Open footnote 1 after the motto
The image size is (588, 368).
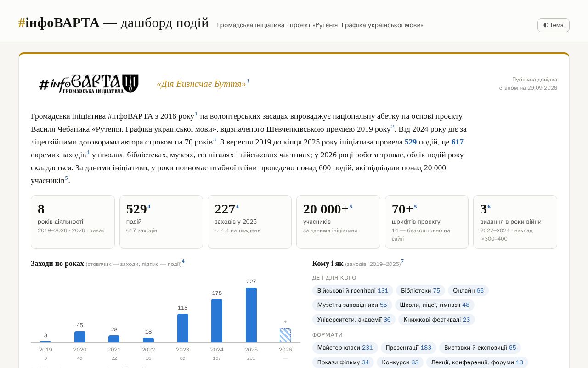tap(248, 81)
